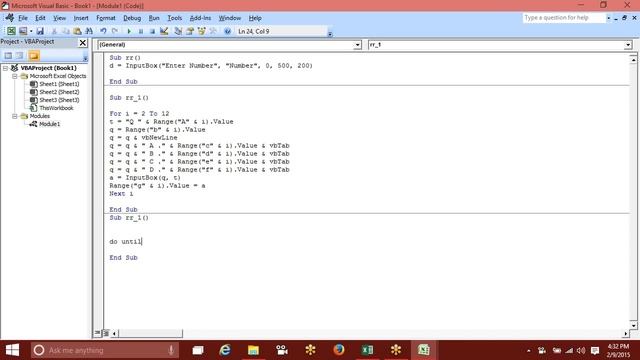This screenshot has width=640, height=360.
Task: Open the Debug menu
Action: [x=132, y=18]
